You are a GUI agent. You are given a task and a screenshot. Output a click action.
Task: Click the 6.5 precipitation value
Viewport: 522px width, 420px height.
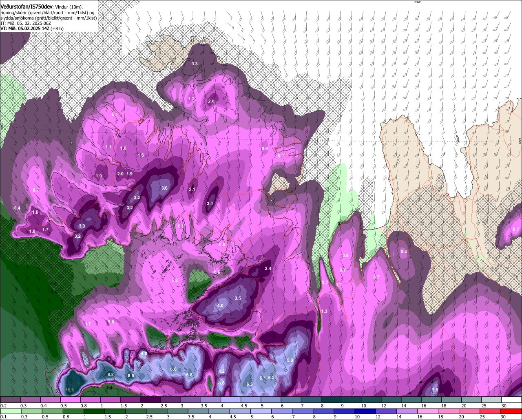250,384
